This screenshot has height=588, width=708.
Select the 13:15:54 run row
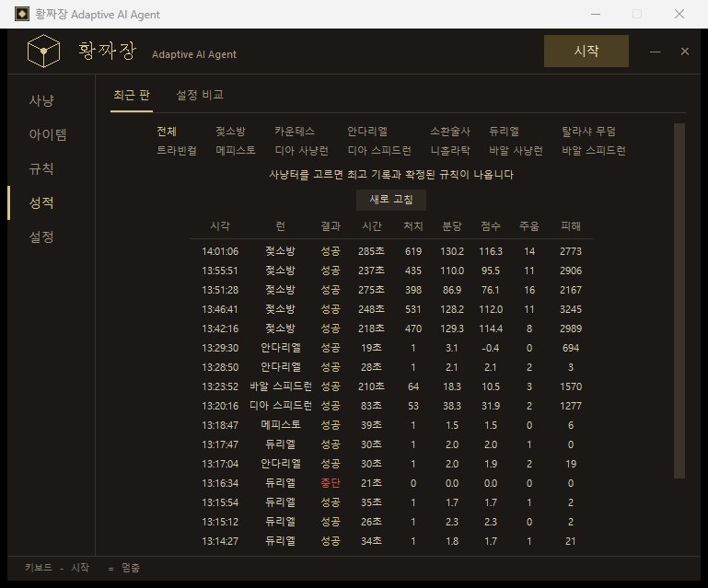click(x=391, y=502)
